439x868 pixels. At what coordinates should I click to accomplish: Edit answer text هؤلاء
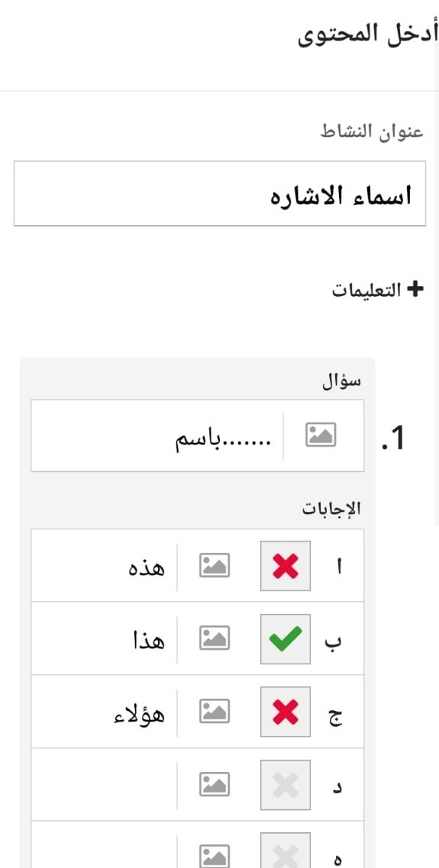point(105,712)
